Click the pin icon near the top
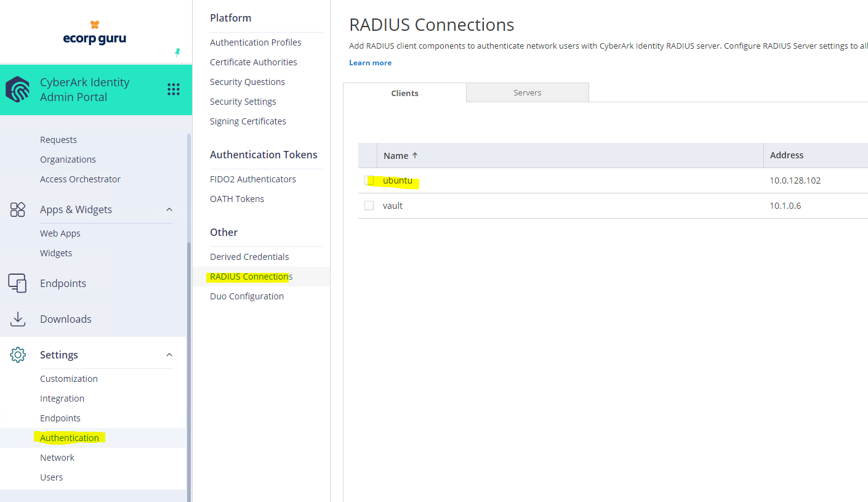The width and height of the screenshot is (868, 502). click(177, 53)
